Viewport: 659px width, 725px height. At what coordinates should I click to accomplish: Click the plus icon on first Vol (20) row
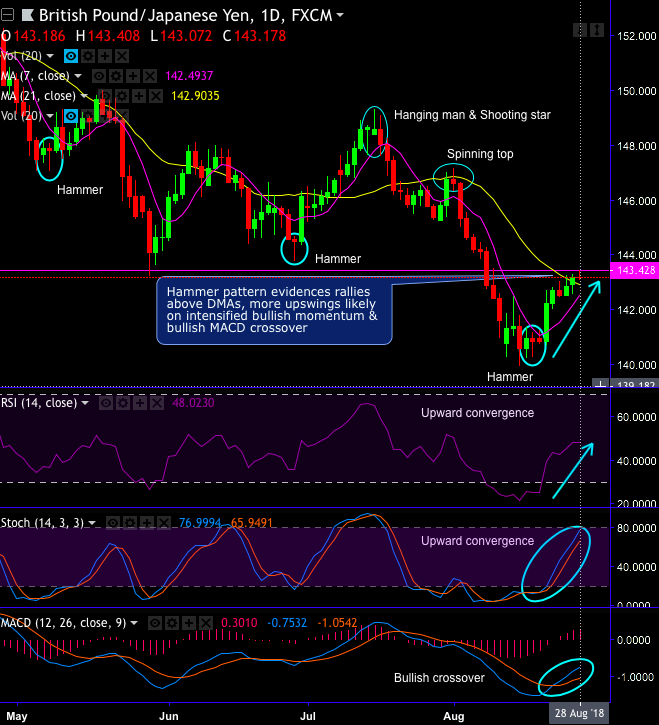click(x=105, y=56)
